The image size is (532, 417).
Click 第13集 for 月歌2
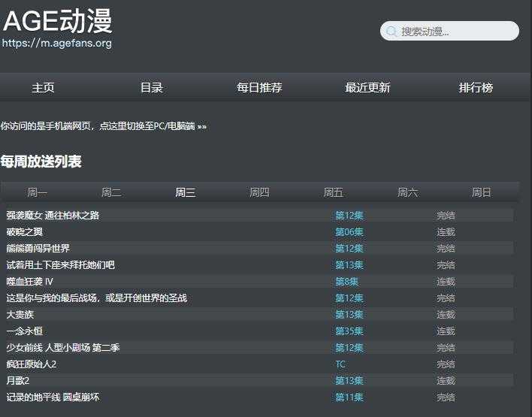pyautogui.click(x=349, y=381)
